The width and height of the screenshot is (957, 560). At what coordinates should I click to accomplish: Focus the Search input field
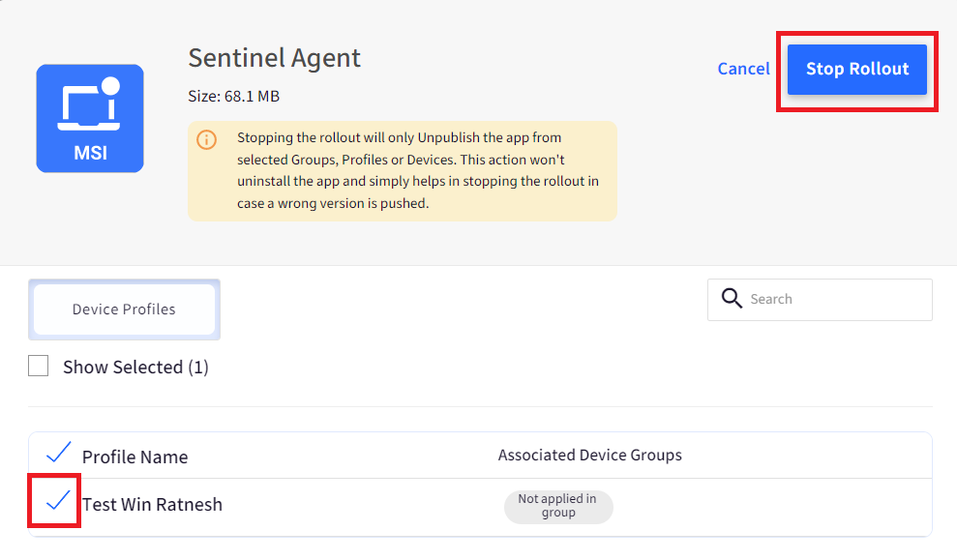(820, 300)
